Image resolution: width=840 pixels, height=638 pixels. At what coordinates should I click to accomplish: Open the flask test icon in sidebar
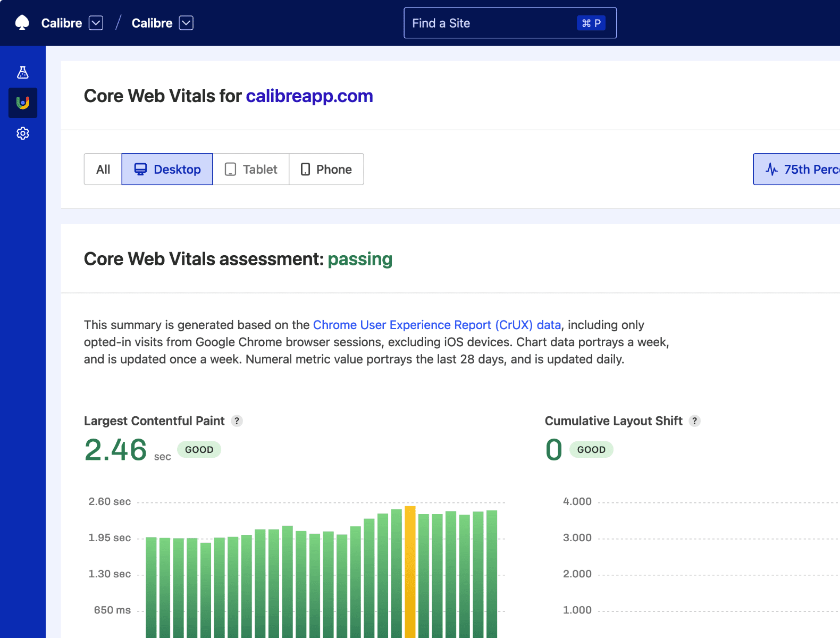[x=23, y=72]
